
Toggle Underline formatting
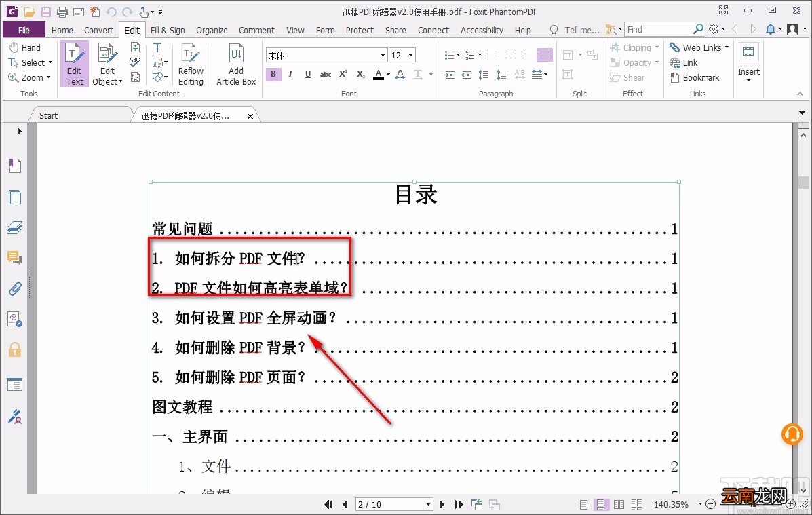coord(307,74)
